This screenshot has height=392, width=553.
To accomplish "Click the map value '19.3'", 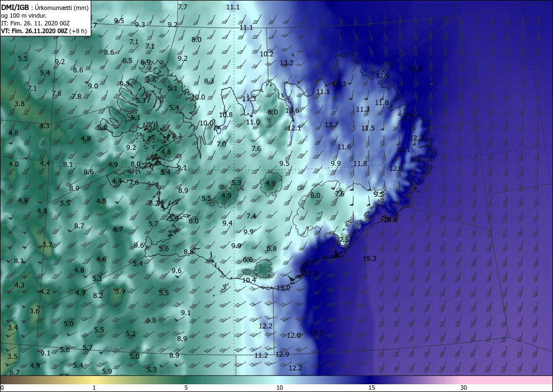I will coord(369,259).
